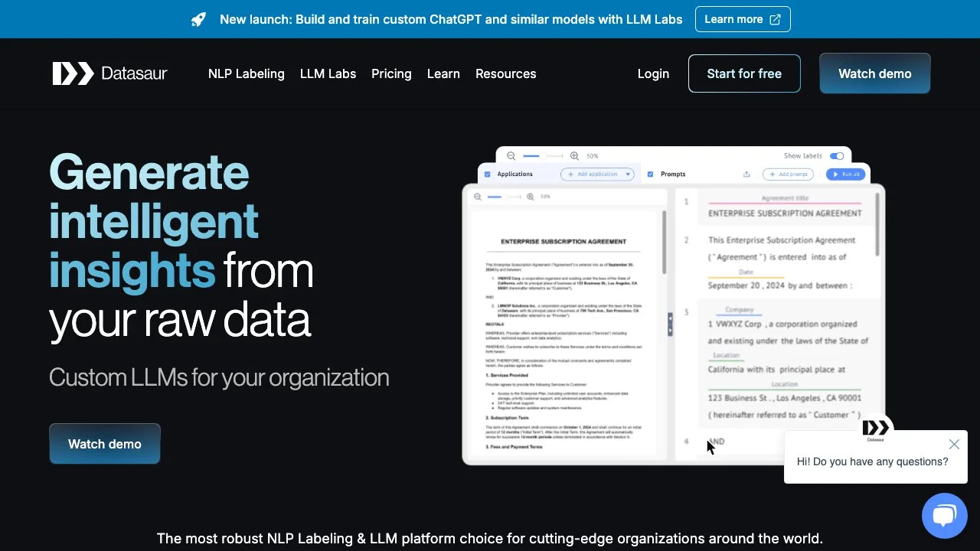The height and width of the screenshot is (551, 980).
Task: Click the collapse handle between the two panels
Action: tap(670, 324)
